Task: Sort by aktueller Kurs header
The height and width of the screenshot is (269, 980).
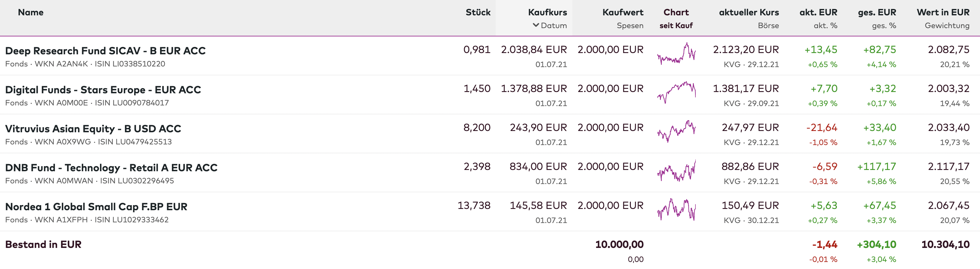Action: 748,12
